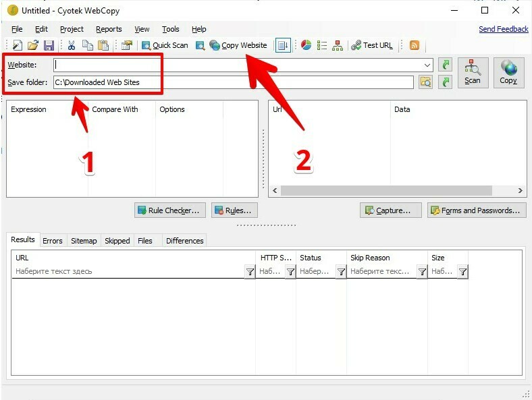The width and height of the screenshot is (532, 400).
Task: Open the Edit menu
Action: 41,29
